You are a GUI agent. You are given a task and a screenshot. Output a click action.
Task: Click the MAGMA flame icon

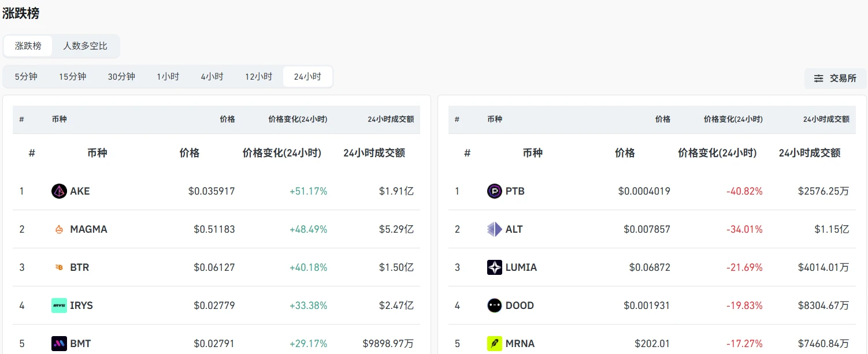(x=59, y=229)
